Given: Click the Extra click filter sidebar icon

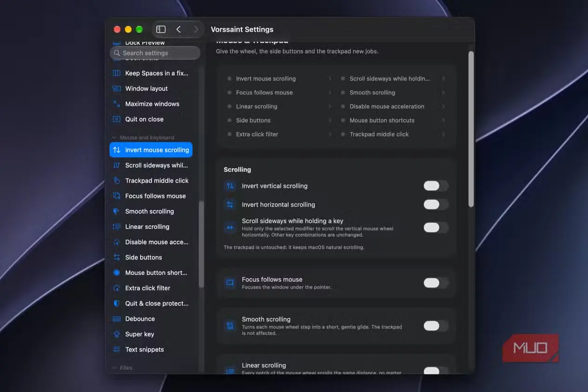Looking at the screenshot, I should pos(117,288).
